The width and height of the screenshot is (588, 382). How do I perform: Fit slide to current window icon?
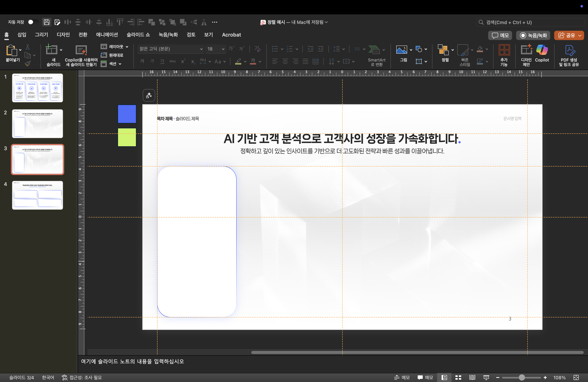pos(576,377)
